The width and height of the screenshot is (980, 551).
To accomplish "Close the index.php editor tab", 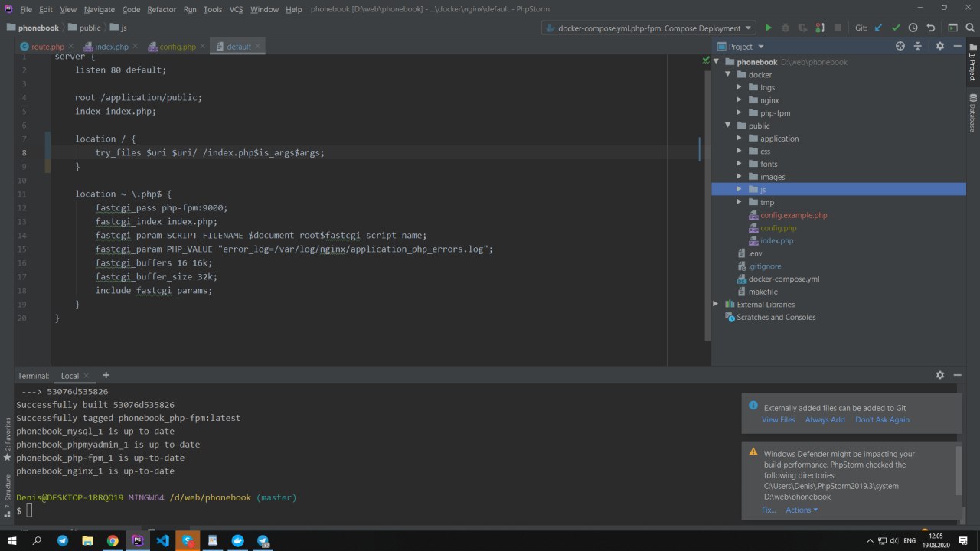I will tap(137, 46).
